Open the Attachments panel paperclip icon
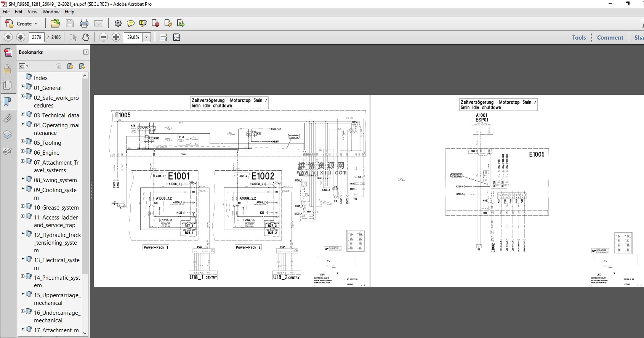 coord(7,118)
